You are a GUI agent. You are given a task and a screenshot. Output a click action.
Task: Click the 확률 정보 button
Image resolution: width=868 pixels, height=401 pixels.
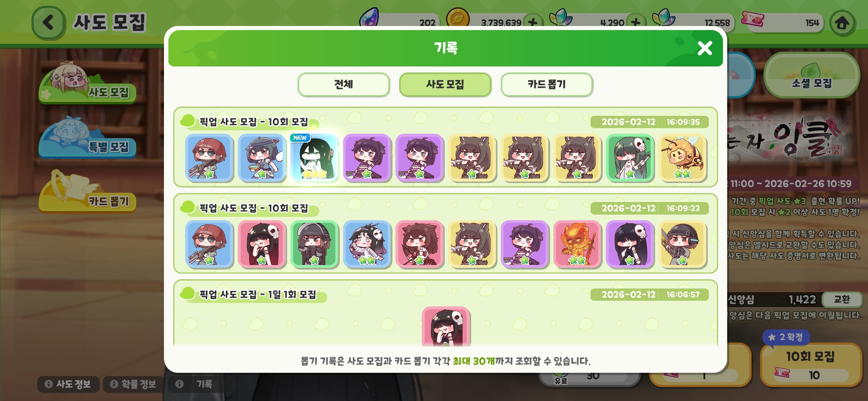pos(133,384)
